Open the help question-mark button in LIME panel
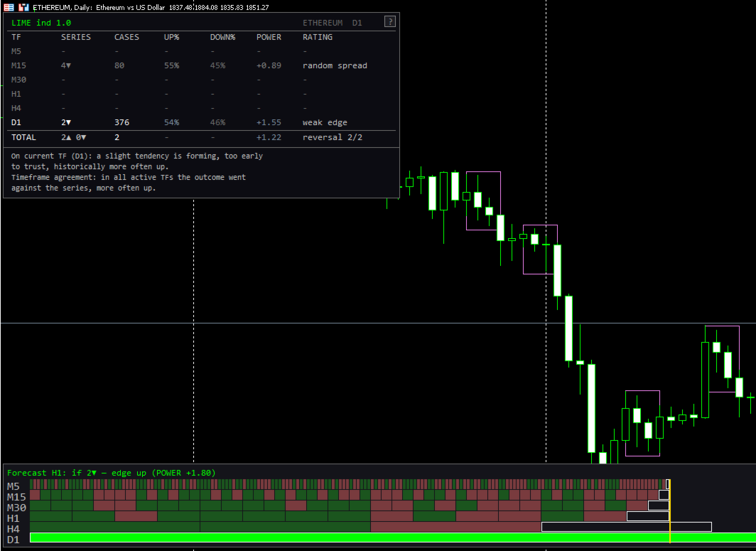Screen dimensions: 756x551 [x=389, y=21]
